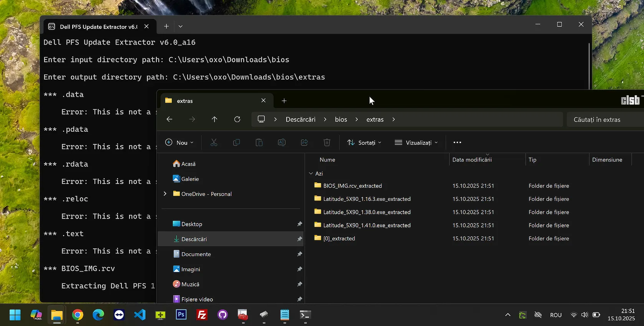This screenshot has height=326, width=644.
Task: Open Visual Studio Code from taskbar
Action: [140, 315]
